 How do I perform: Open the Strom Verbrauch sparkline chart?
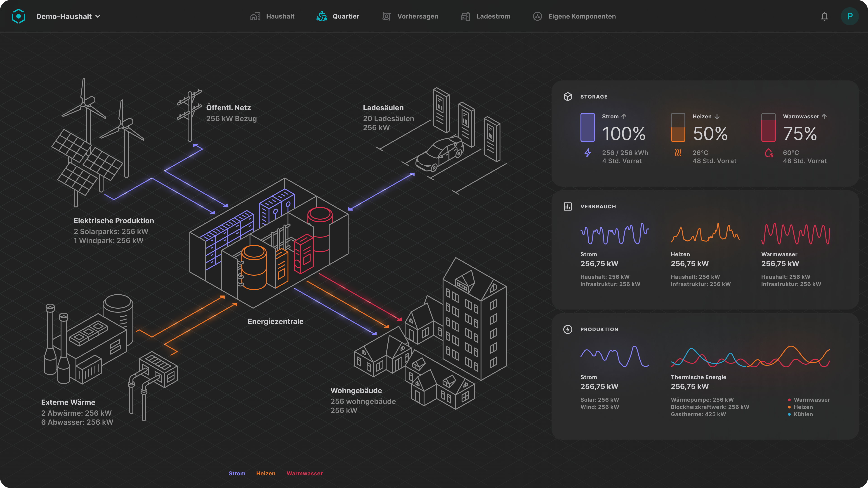pyautogui.click(x=615, y=233)
